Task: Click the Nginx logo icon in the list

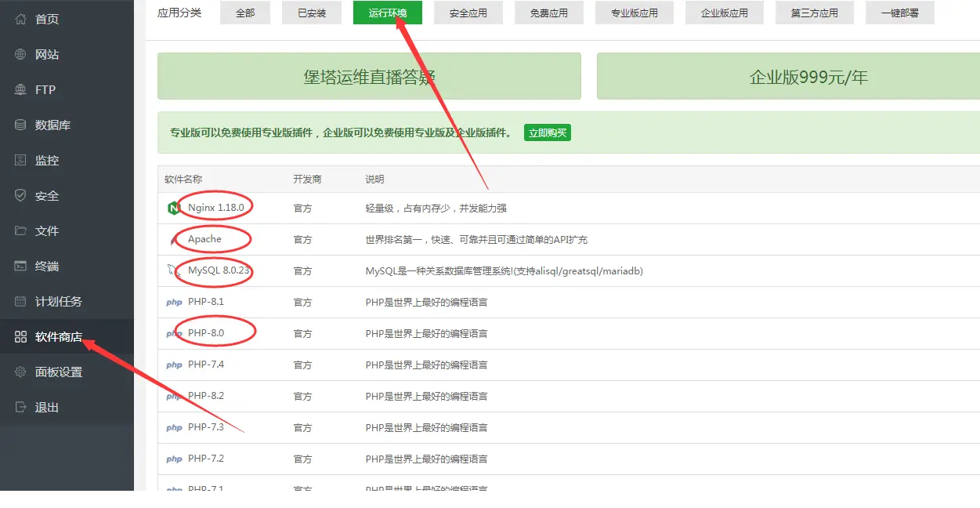Action: [x=174, y=208]
